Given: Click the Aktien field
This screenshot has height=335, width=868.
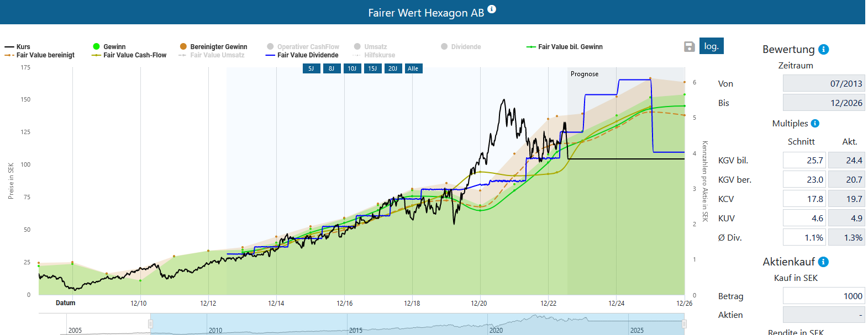Looking at the screenshot, I should [824, 315].
